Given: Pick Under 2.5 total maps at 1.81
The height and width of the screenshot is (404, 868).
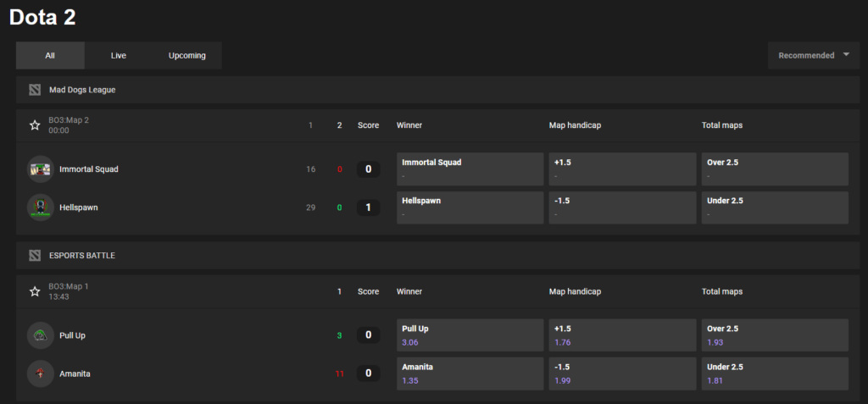Looking at the screenshot, I should 775,374.
